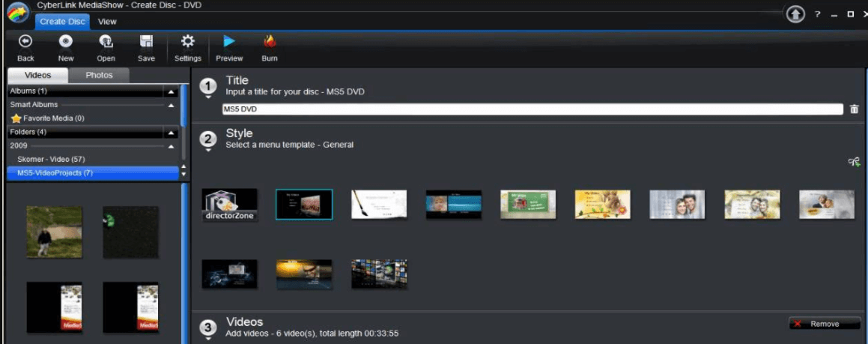The height and width of the screenshot is (344, 868).
Task: Select the Photos library tab
Action: (x=99, y=76)
